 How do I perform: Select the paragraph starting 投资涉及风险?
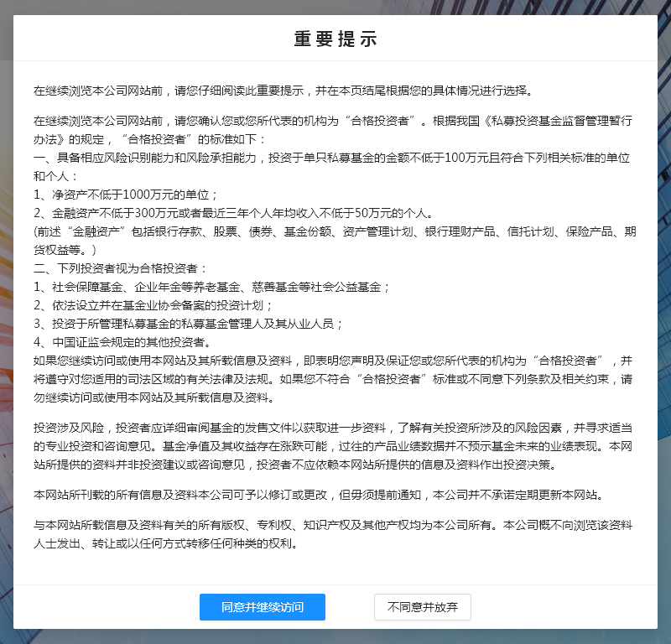(333, 446)
